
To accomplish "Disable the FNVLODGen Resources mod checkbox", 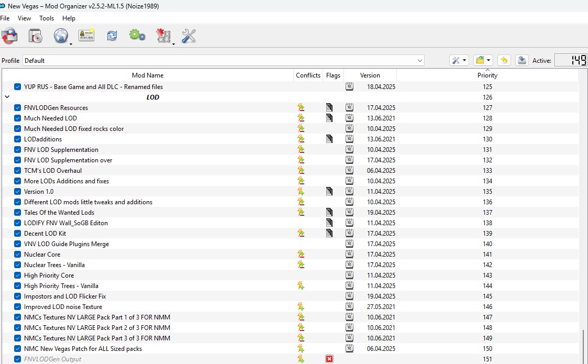I will tap(18, 108).
